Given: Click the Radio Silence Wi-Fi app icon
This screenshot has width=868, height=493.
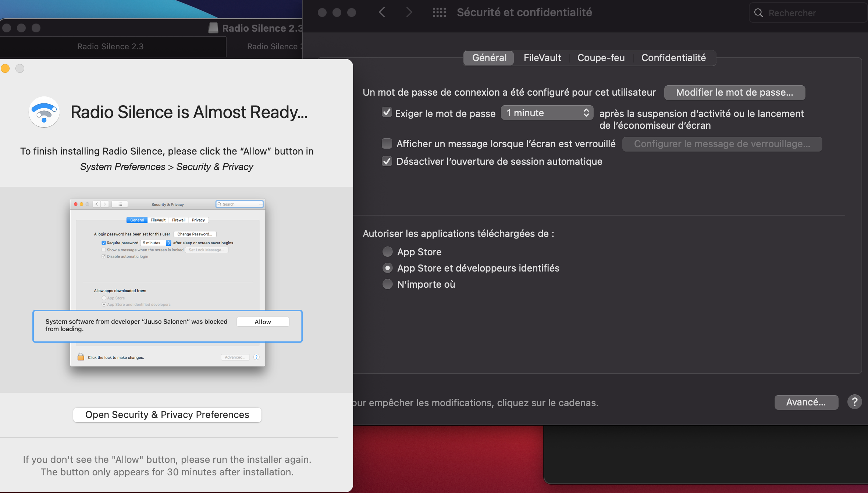Looking at the screenshot, I should (x=44, y=112).
